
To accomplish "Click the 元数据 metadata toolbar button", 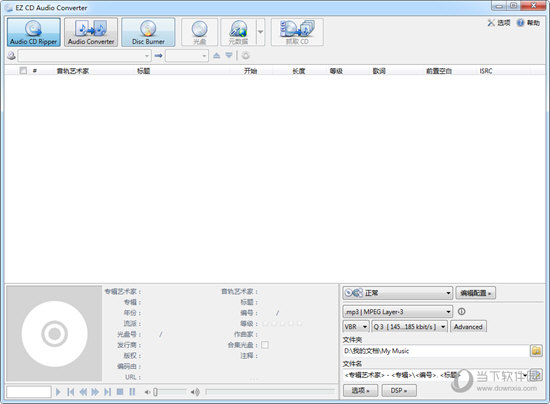I will 239,32.
